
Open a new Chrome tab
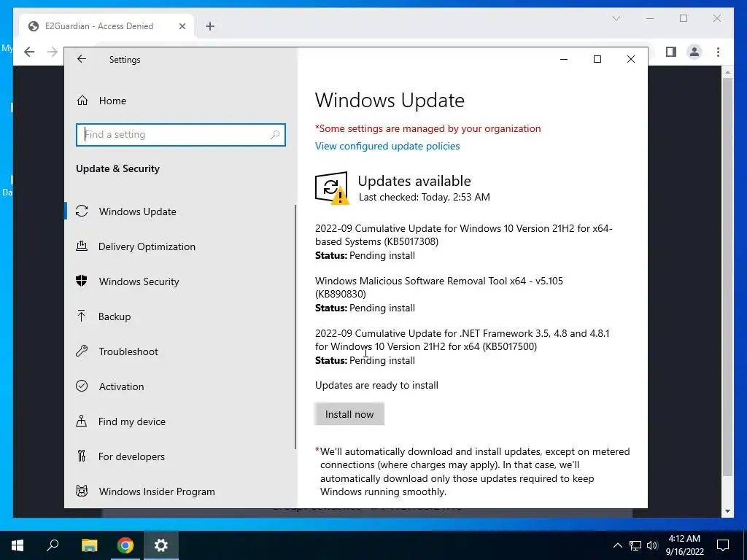point(210,26)
